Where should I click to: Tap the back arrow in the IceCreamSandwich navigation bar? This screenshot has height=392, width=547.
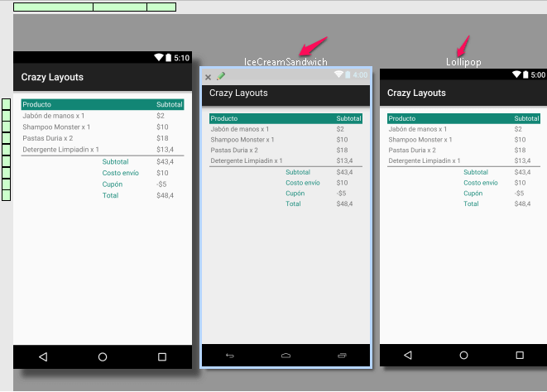[230, 356]
